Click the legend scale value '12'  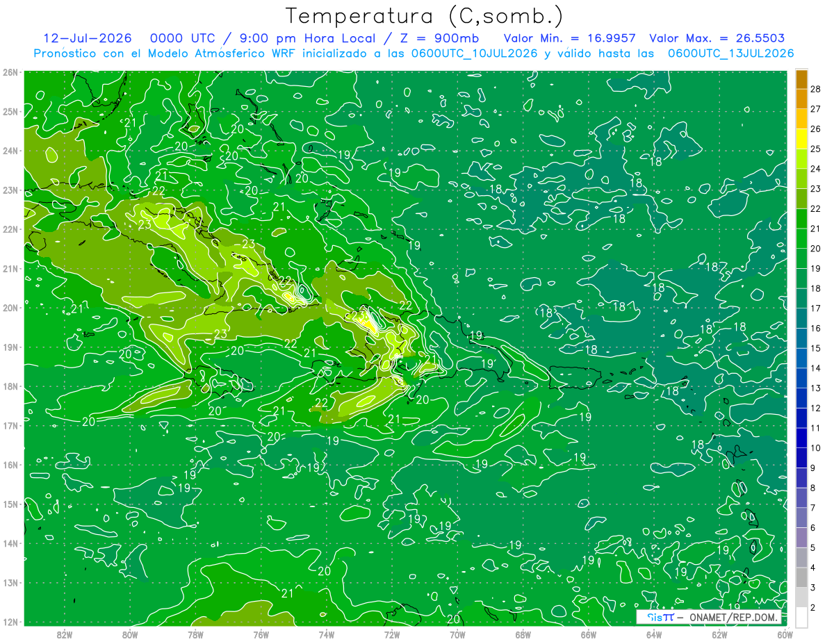tap(816, 408)
